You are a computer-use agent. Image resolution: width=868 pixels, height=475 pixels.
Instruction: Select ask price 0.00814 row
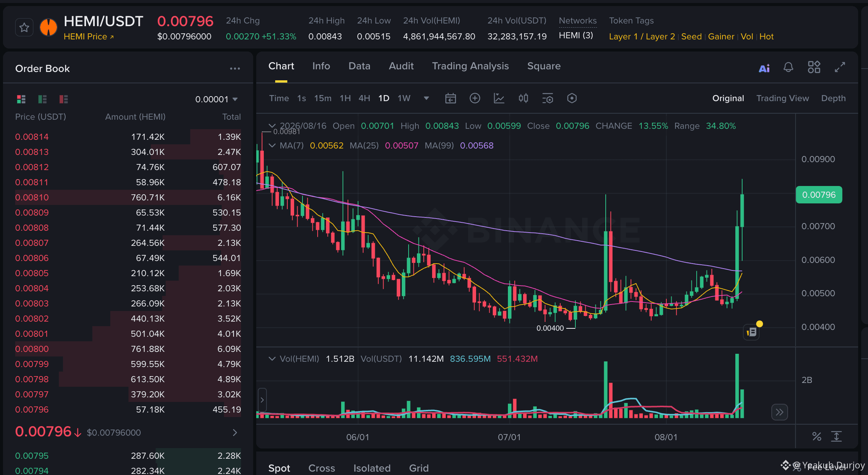(x=128, y=137)
